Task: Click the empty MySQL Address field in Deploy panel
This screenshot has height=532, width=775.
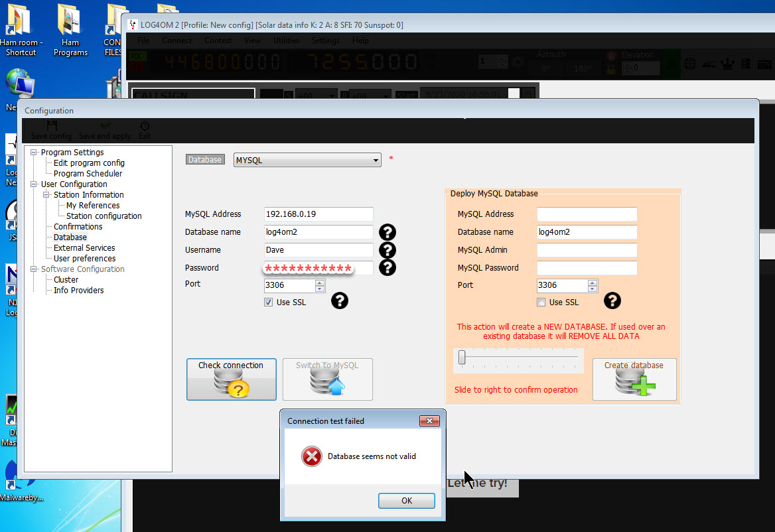Action: [x=587, y=214]
